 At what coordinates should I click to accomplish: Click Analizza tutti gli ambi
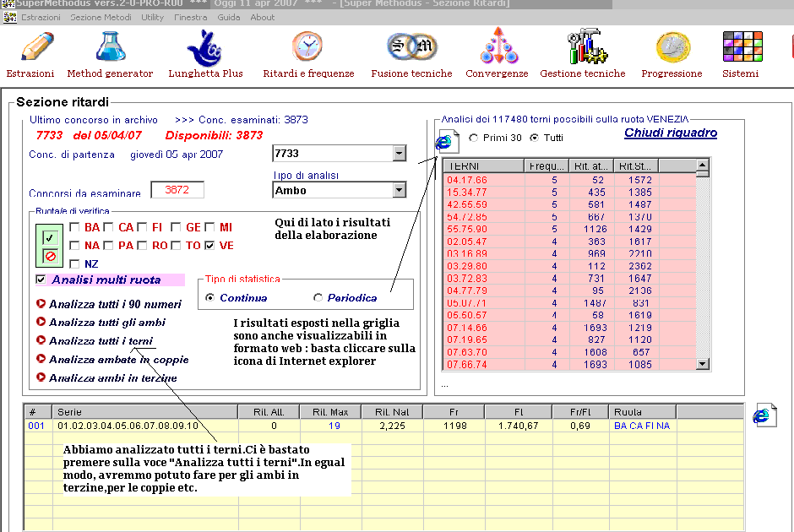(107, 323)
